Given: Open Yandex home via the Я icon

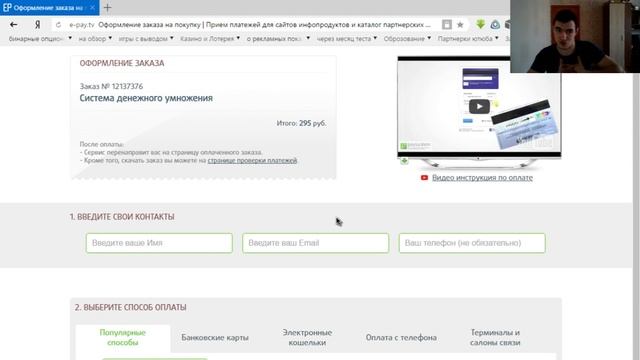Looking at the screenshot, I should 38,25.
